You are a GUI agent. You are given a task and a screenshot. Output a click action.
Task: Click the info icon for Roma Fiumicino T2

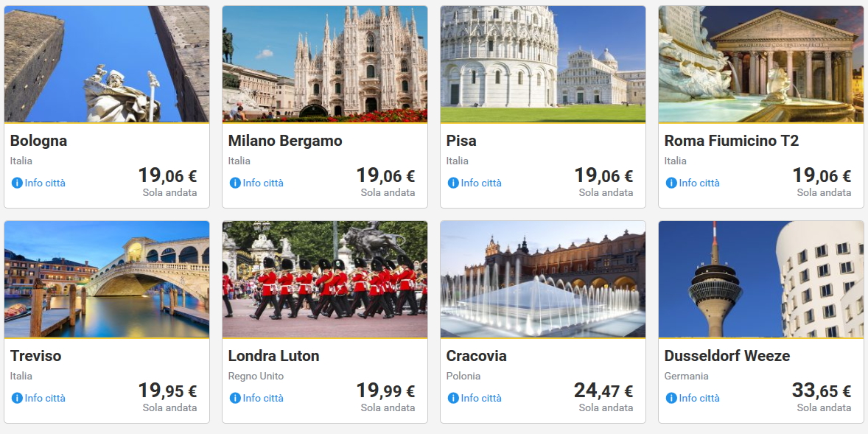[671, 183]
